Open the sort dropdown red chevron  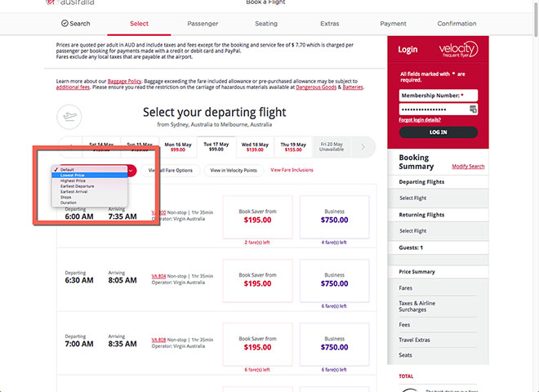pyautogui.click(x=131, y=171)
